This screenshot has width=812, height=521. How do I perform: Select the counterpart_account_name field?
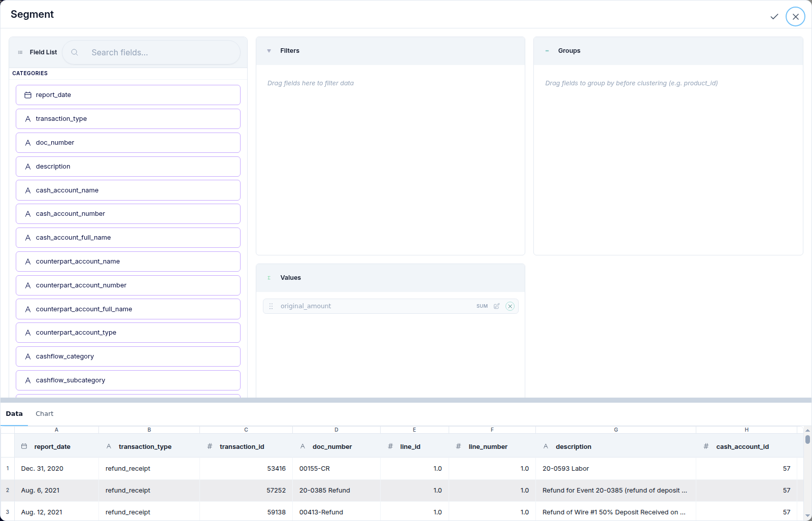128,262
